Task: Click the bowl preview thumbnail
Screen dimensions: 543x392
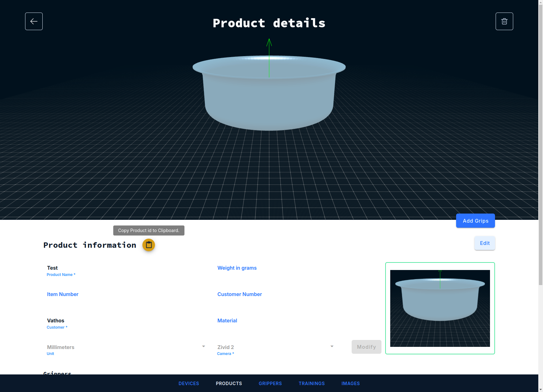Action: [x=440, y=308]
